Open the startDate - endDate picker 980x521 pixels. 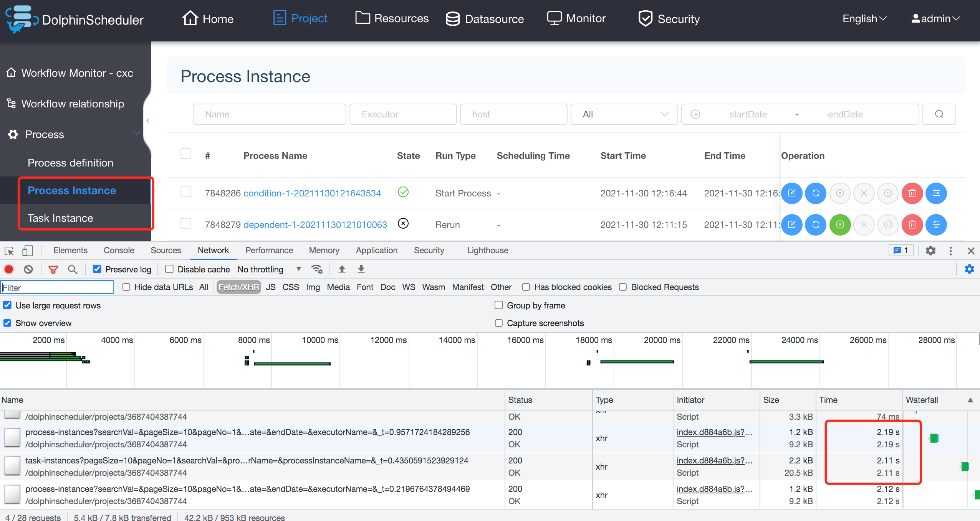pyautogui.click(x=800, y=114)
